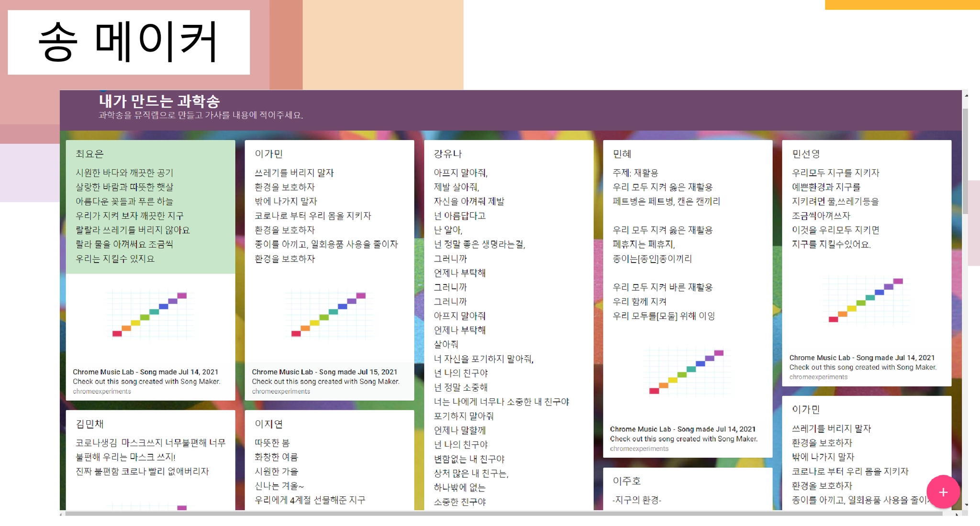Click the vertical scrollbar thumb
The height and width of the screenshot is (526, 980).
coord(965,160)
